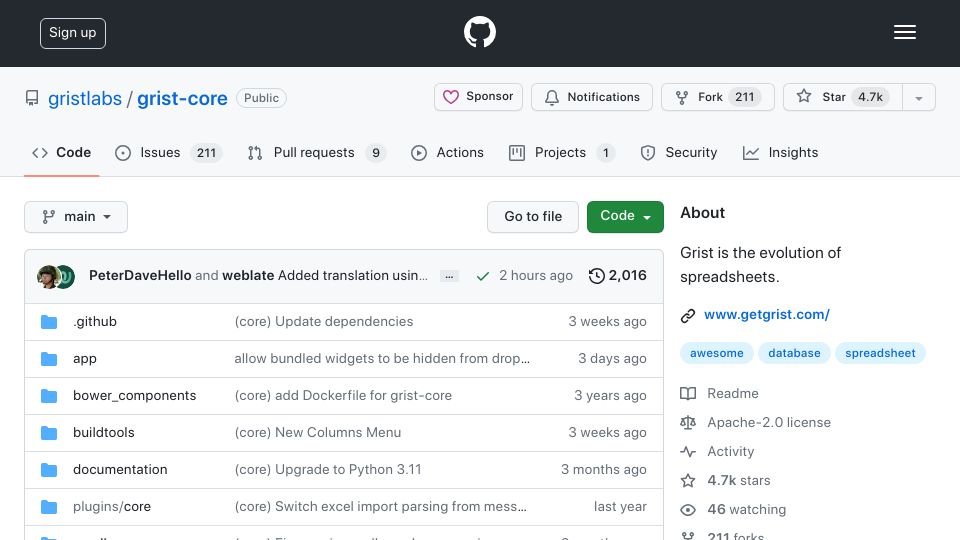Open the grist-core repository link
960x540 pixels.
point(182,99)
